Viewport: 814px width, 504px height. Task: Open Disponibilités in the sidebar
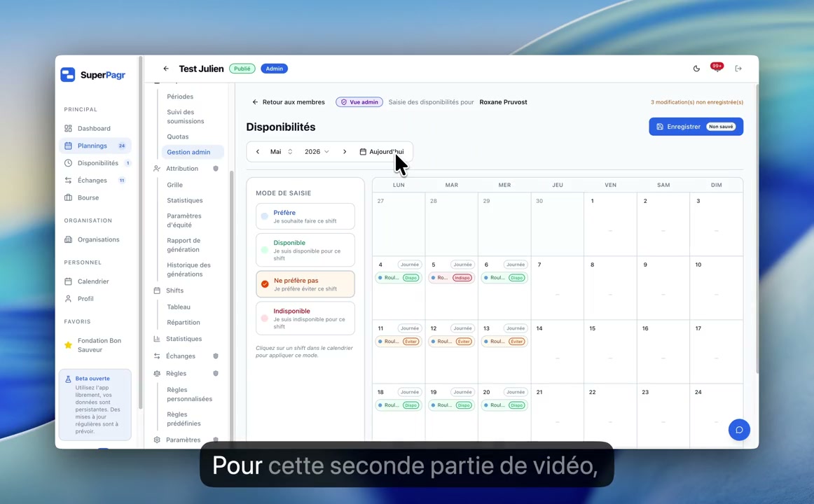tap(97, 163)
